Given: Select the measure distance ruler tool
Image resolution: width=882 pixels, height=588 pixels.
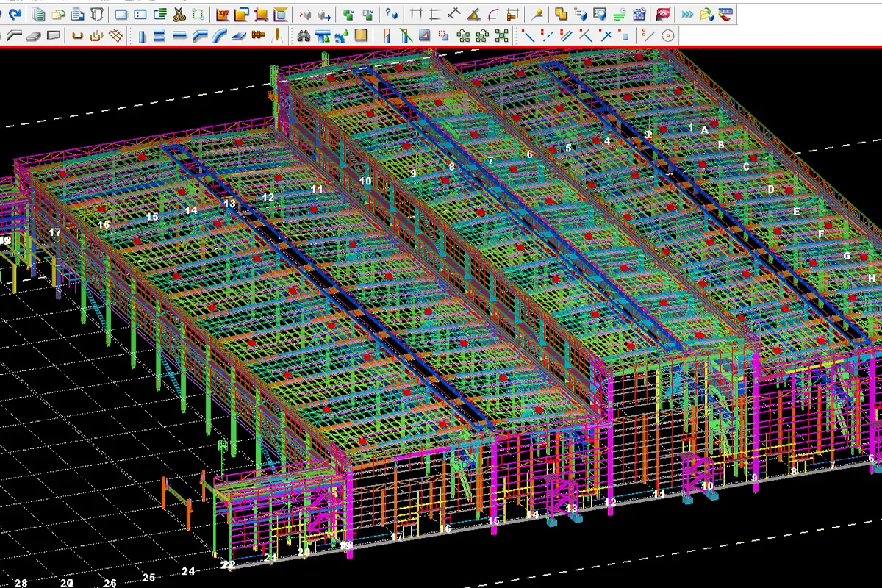Looking at the screenshot, I should coord(415,13).
